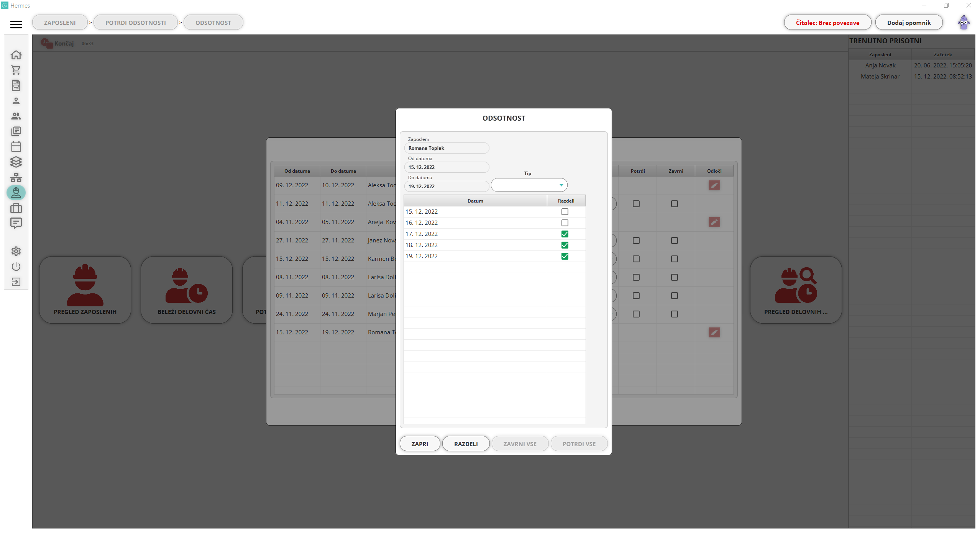Viewport: 980px width, 535px height.
Task: Open the calendar sidebar icon
Action: coord(16,147)
